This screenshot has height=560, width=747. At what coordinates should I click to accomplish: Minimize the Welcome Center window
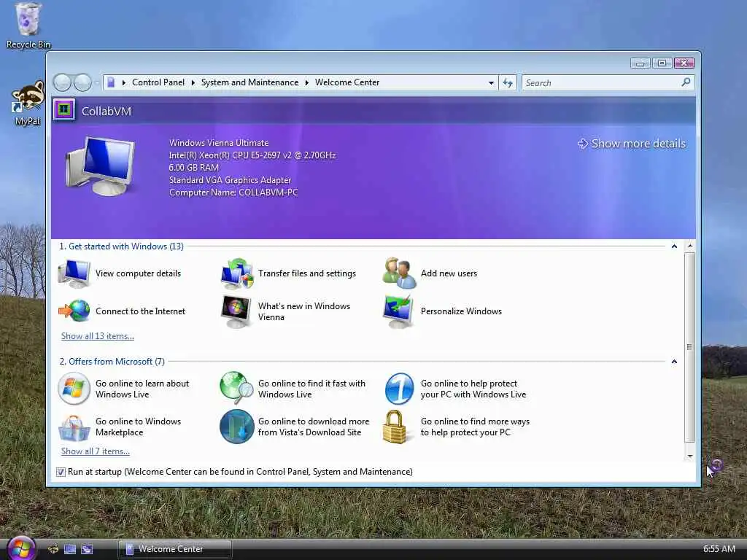pyautogui.click(x=640, y=63)
